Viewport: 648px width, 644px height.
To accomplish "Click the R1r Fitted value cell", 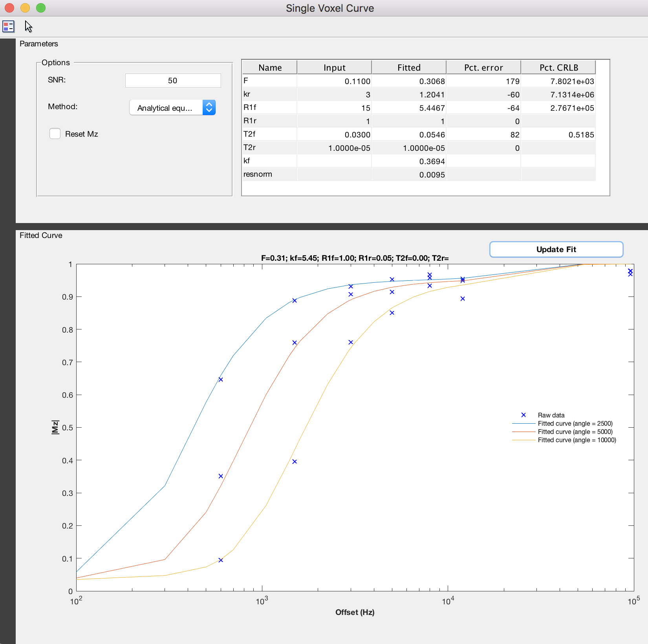I will pos(408,121).
